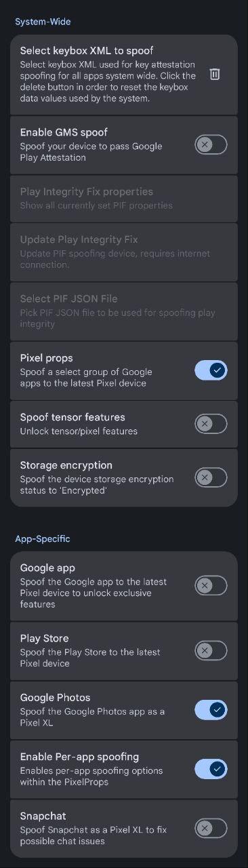Disable the Google Photos spoof switch
The height and width of the screenshot is (868, 248).
[211, 710]
